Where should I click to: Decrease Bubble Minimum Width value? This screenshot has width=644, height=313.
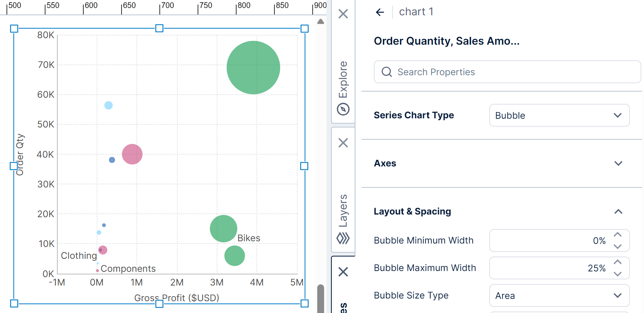coord(618,247)
